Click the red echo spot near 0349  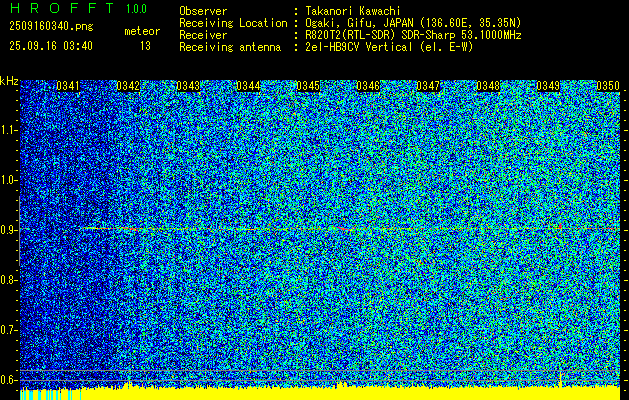pyautogui.click(x=559, y=227)
